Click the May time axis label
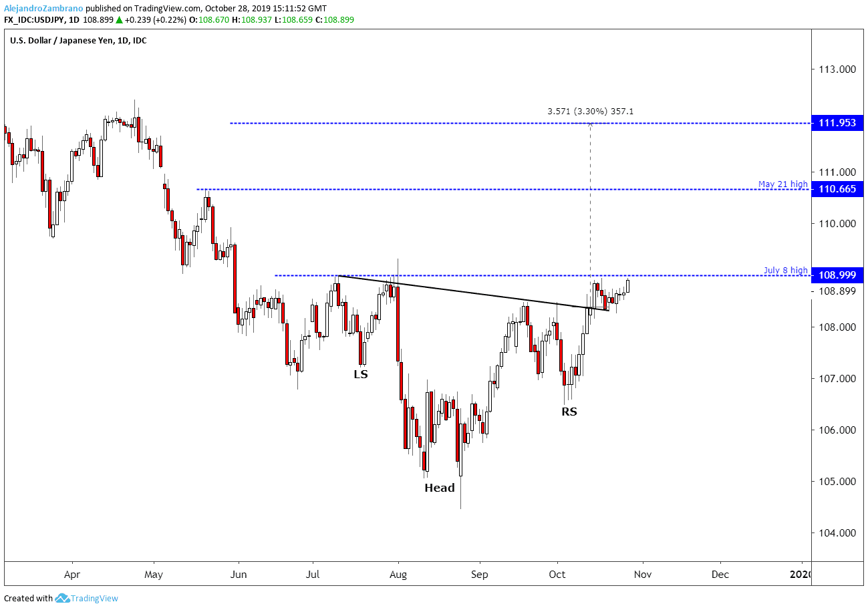The height and width of the screenshot is (610, 868). coord(154,574)
